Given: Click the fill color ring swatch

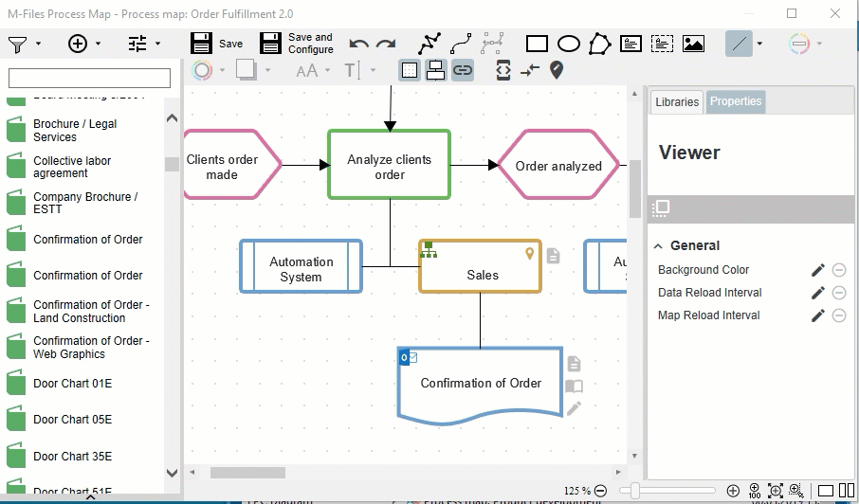Looking at the screenshot, I should (202, 70).
